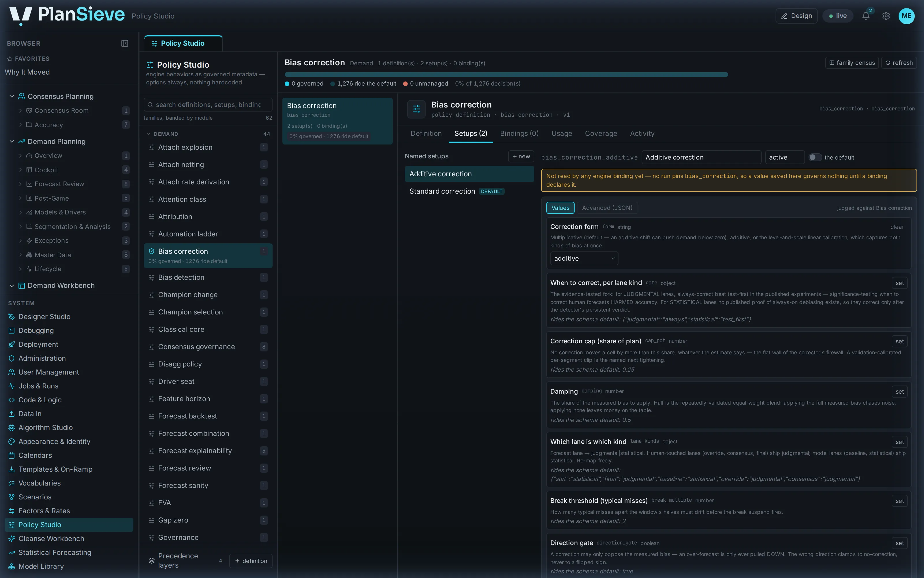This screenshot has height=578, width=924.
Task: Open Deployment rocket item
Action: (x=69, y=344)
